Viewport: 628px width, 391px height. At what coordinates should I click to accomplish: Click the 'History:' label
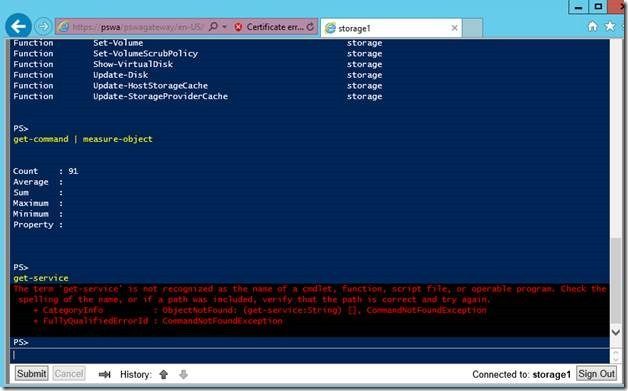click(136, 374)
